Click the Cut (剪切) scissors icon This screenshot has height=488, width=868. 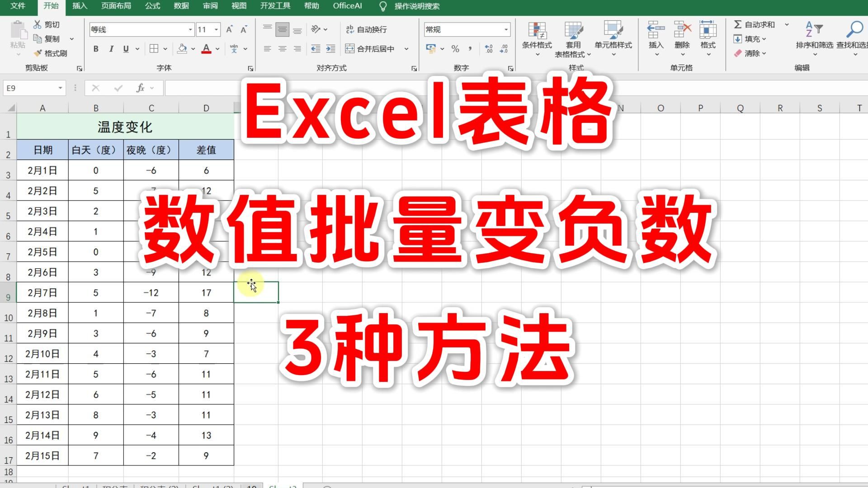click(38, 24)
